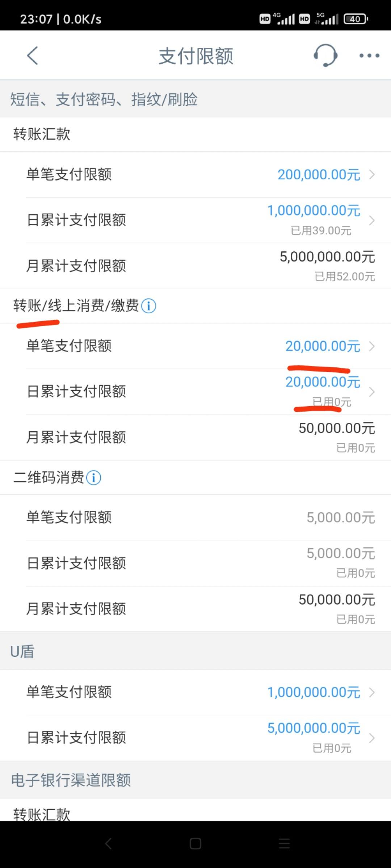Select 单笔支付限额 row under 转账汇款
Image resolution: width=391 pixels, height=868 pixels.
coord(195,174)
